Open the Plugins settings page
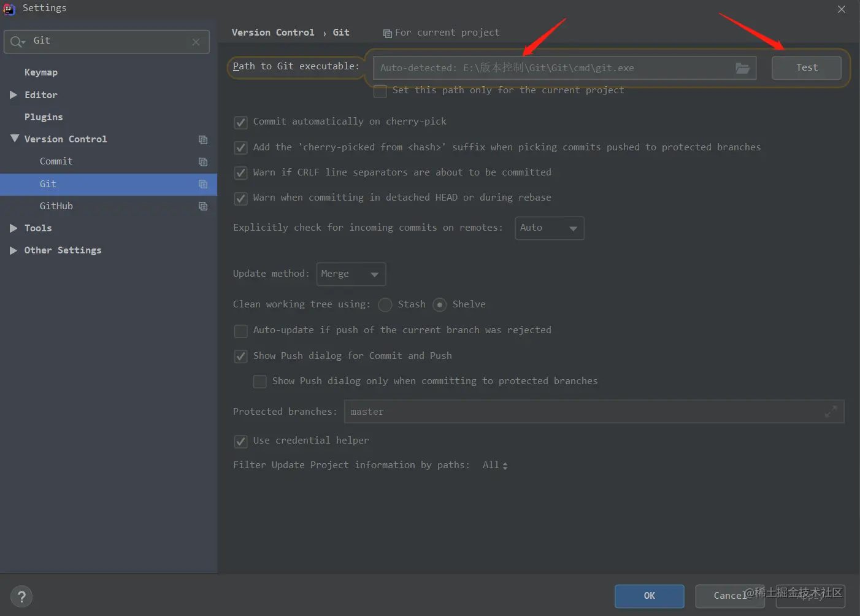 pos(44,117)
